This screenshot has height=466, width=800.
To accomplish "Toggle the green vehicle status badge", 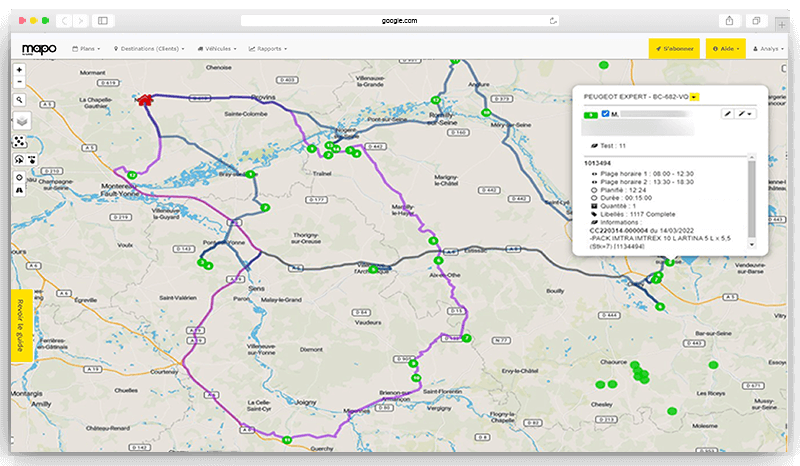I will pyautogui.click(x=590, y=115).
